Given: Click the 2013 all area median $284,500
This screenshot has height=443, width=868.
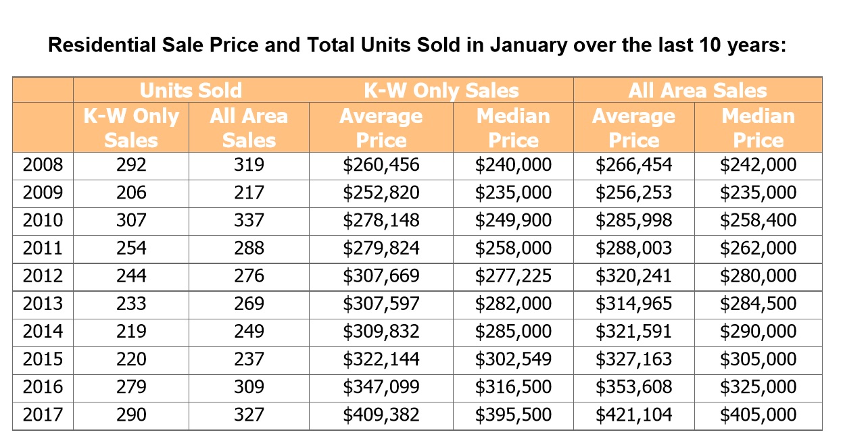Looking at the screenshot, I should pyautogui.click(x=758, y=304).
